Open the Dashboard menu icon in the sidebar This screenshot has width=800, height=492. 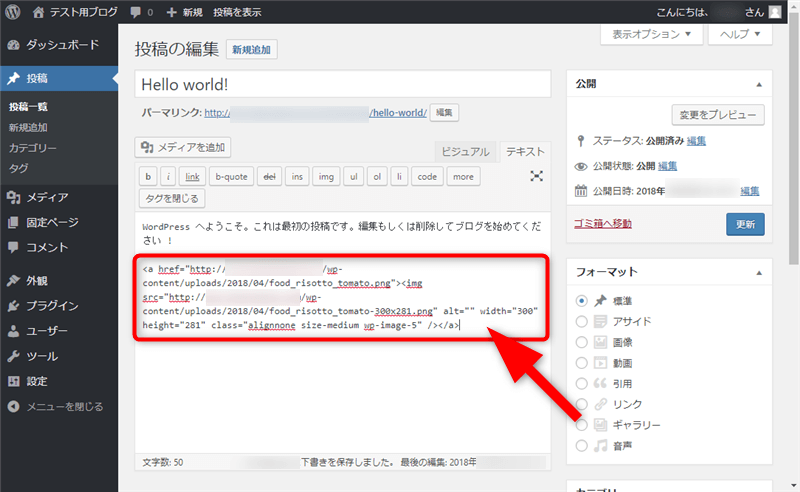click(x=13, y=45)
